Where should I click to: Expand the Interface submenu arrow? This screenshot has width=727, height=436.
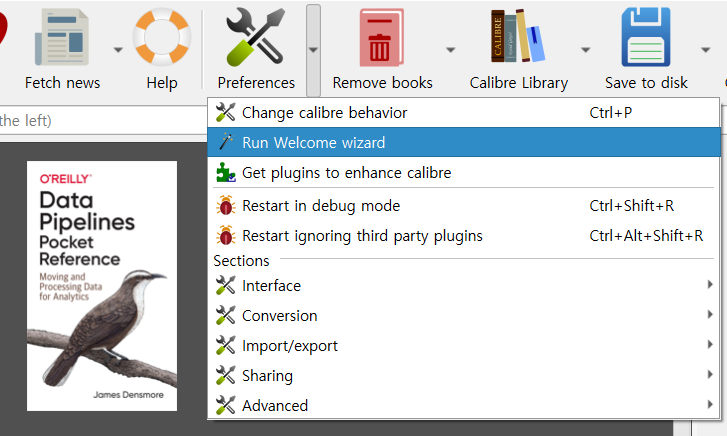[x=710, y=284]
